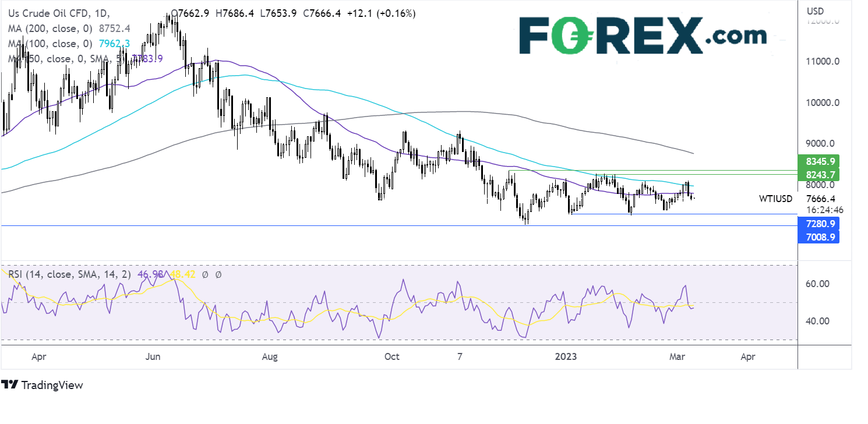Click the Mar marker on the time axis
This screenshot has width=868, height=424.
tap(676, 356)
